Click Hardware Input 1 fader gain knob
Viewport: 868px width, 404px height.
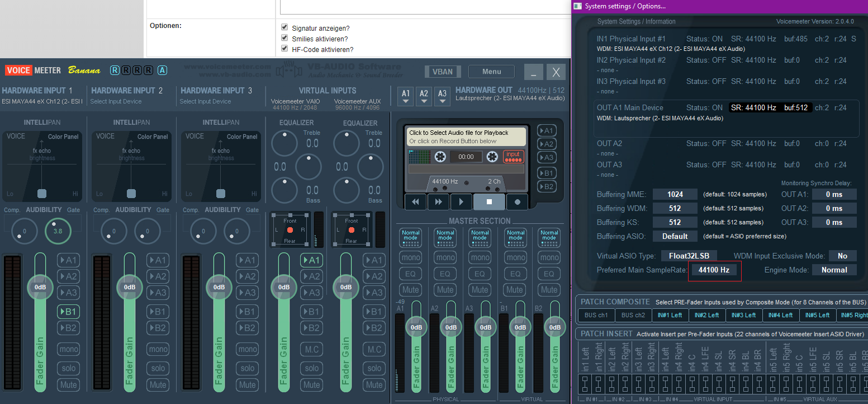click(40, 287)
